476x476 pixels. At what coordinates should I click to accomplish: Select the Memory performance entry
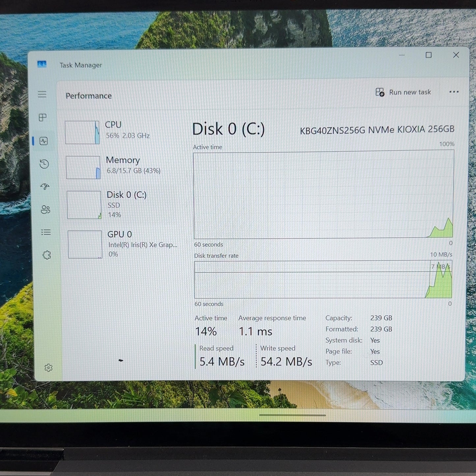[x=124, y=167]
